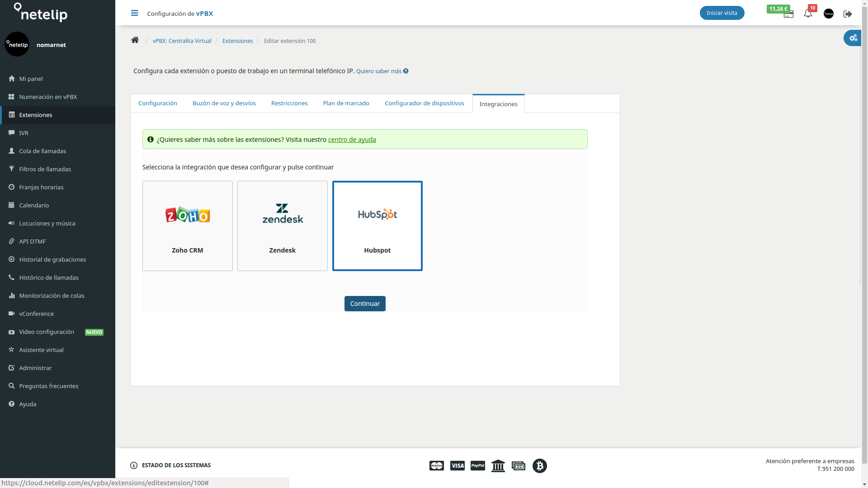Open the Plan de marcado tab
This screenshot has width=868, height=488.
tap(346, 103)
